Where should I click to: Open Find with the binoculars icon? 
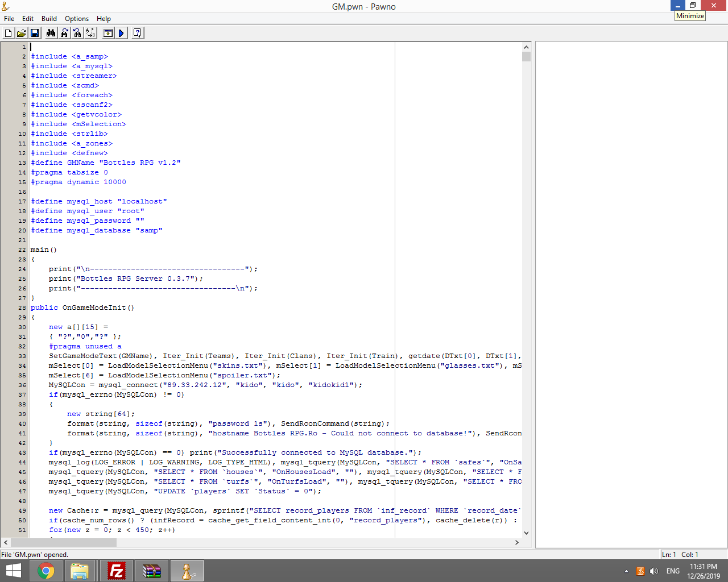pyautogui.click(x=51, y=33)
